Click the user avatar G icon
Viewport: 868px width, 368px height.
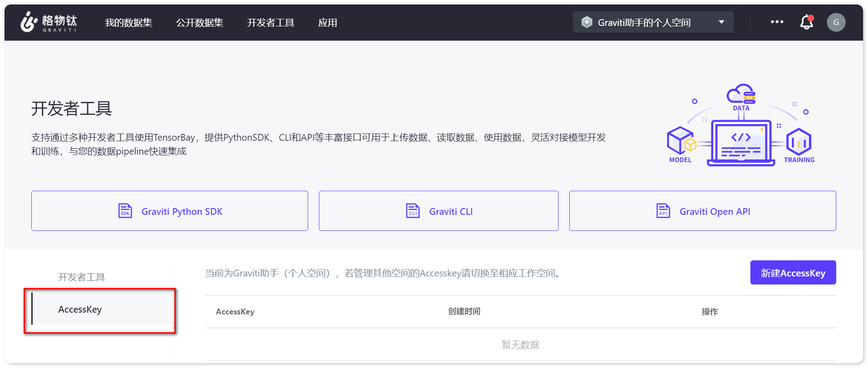tap(836, 22)
